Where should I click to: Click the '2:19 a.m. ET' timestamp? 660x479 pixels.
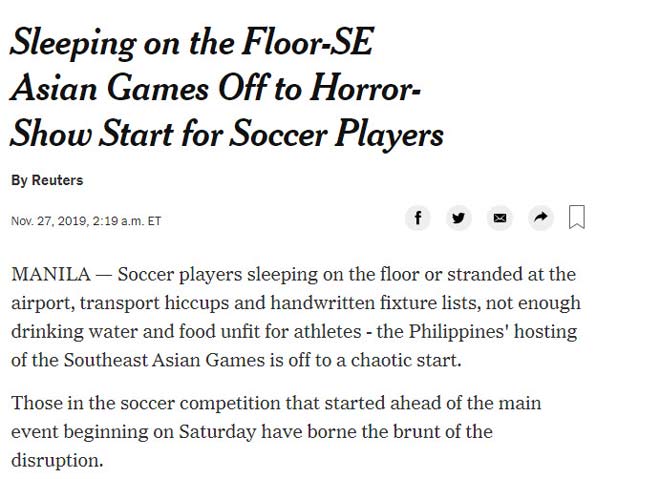pos(126,221)
